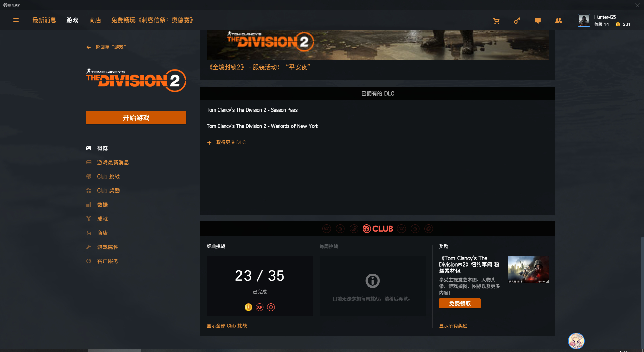Click the target icon beside Club 挑战
Image resolution: width=644 pixels, height=352 pixels.
89,176
